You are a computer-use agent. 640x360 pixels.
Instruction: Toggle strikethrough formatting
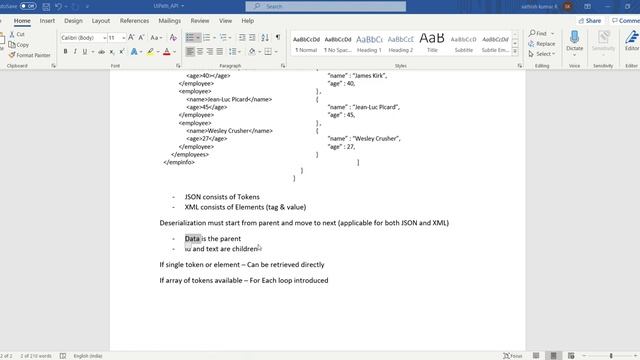pyautogui.click(x=101, y=52)
